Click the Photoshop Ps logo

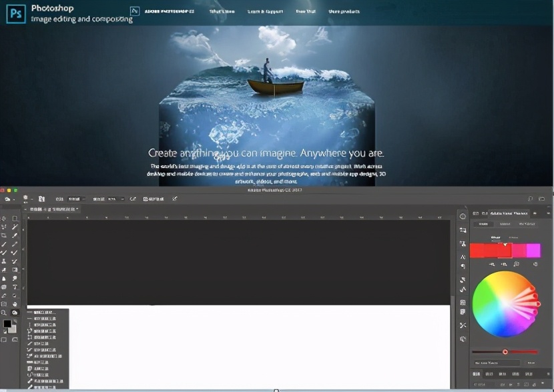coord(16,12)
